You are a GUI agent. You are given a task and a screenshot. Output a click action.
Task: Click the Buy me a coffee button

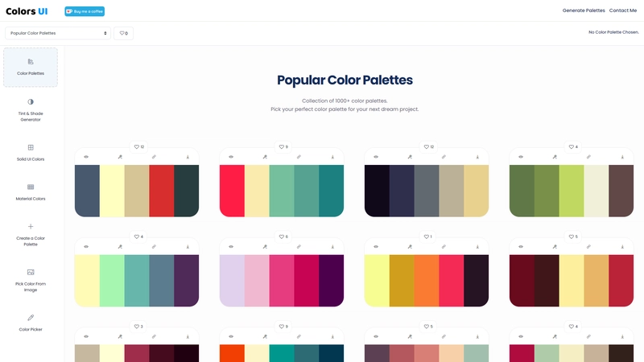click(85, 11)
